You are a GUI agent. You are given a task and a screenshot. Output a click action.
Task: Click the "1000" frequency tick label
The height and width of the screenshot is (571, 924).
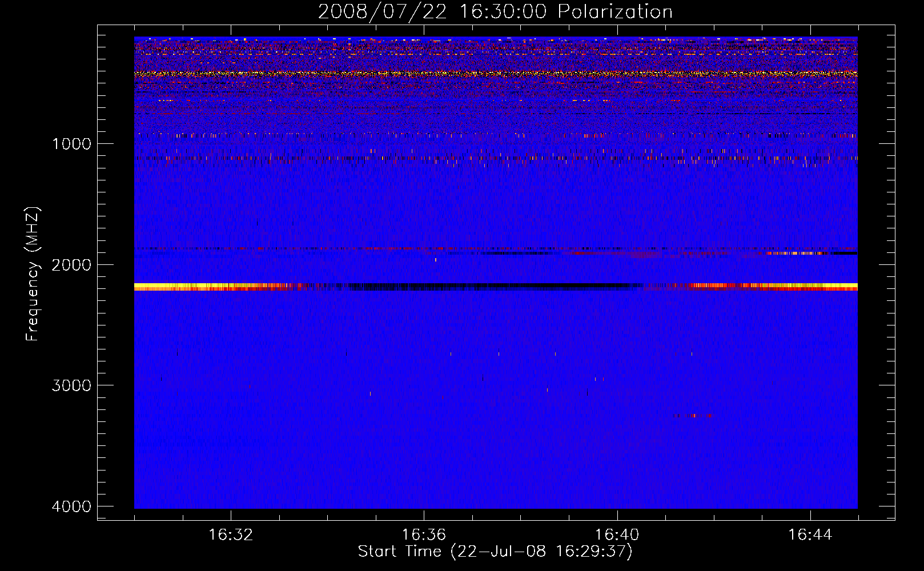pos(71,143)
